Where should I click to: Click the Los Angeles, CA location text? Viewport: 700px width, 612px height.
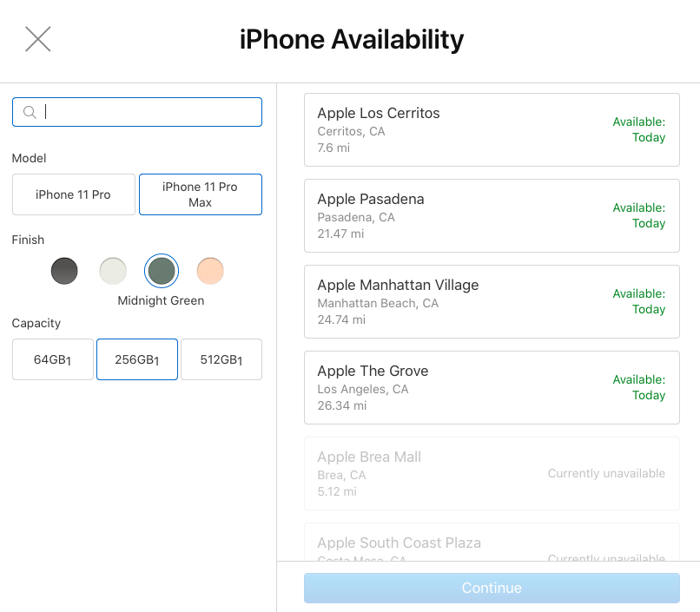tap(363, 390)
